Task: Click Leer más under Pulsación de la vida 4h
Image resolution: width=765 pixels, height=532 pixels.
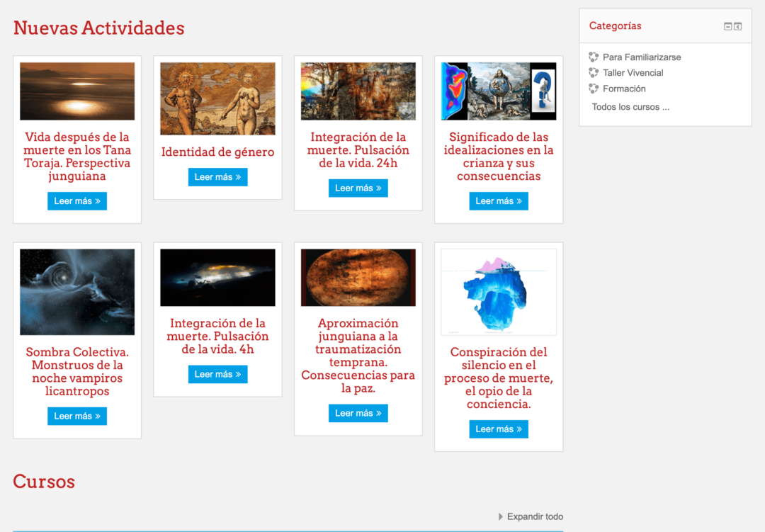Action: tap(217, 374)
